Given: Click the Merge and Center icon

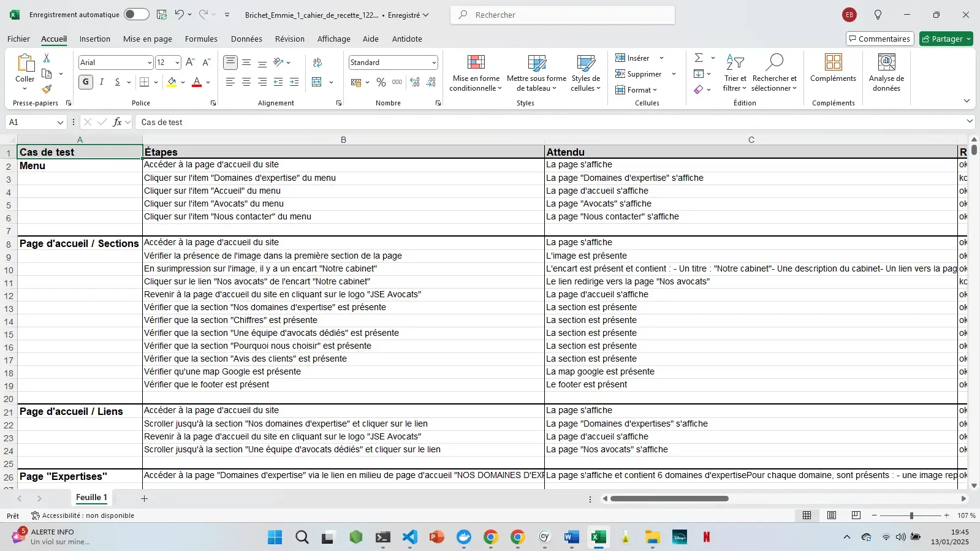Looking at the screenshot, I should (x=317, y=82).
